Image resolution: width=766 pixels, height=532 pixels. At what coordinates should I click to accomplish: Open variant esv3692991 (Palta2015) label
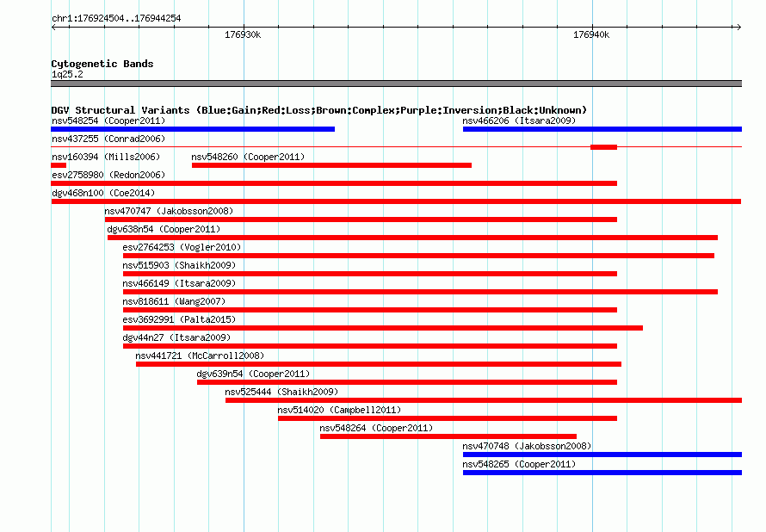[179, 319]
